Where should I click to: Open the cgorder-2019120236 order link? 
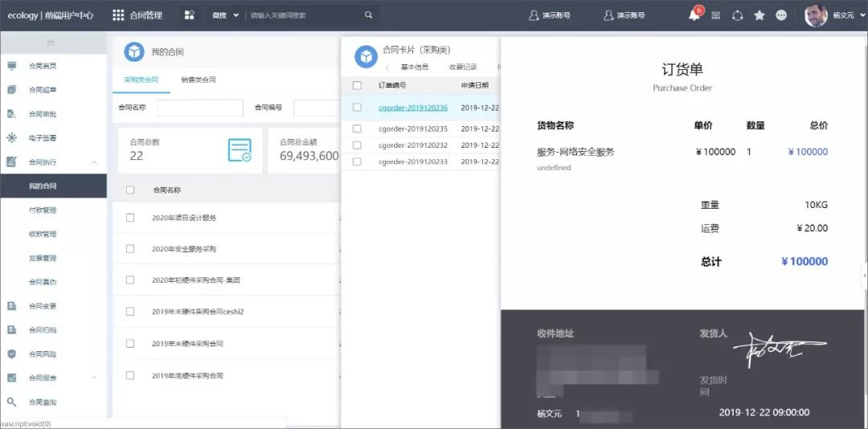coord(413,108)
